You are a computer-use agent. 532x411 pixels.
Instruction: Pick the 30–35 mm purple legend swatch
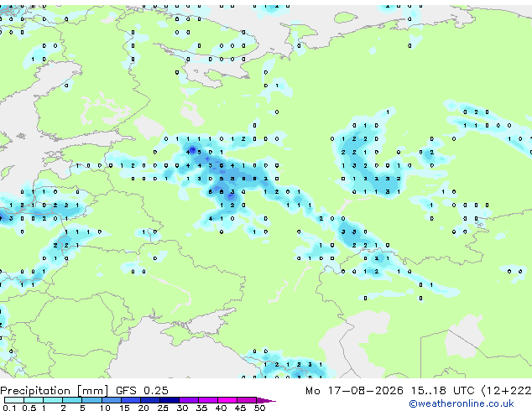coord(188,400)
